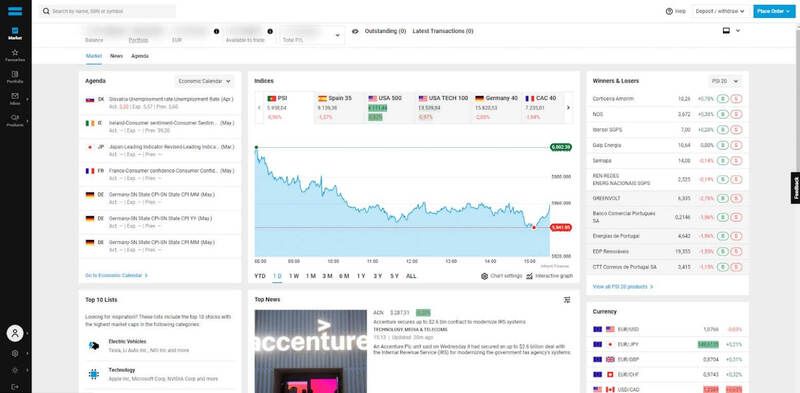Click the search by name, ISIN or symbol field
This screenshot has height=393, width=800.
click(108, 11)
